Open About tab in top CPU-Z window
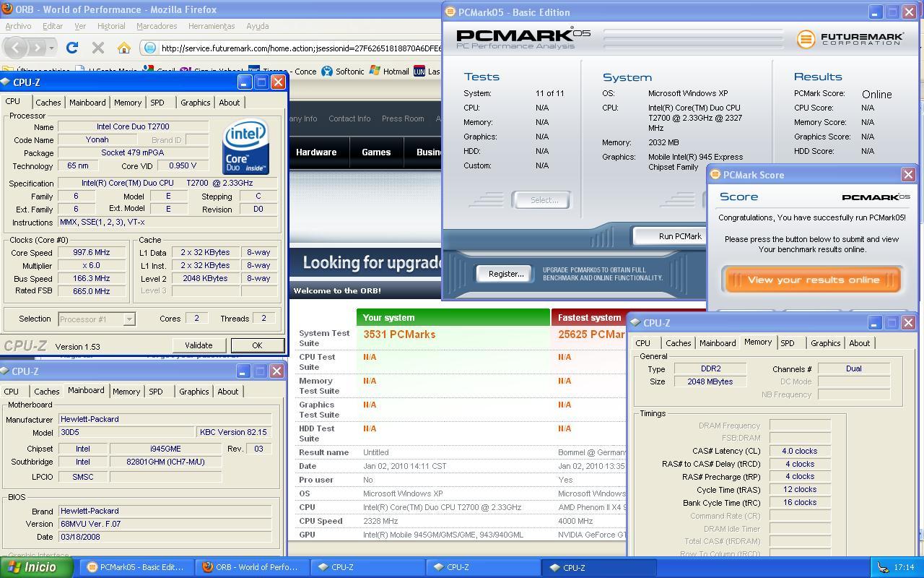 click(230, 103)
